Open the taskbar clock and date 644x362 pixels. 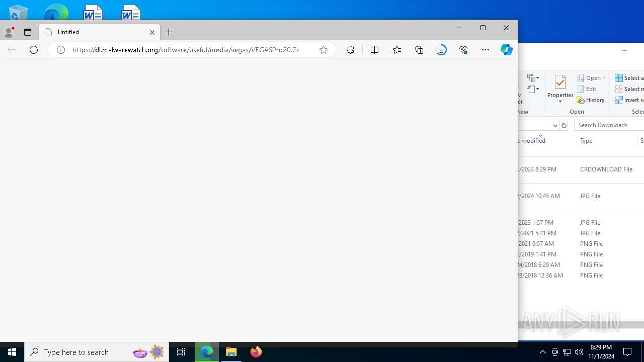[x=602, y=352]
